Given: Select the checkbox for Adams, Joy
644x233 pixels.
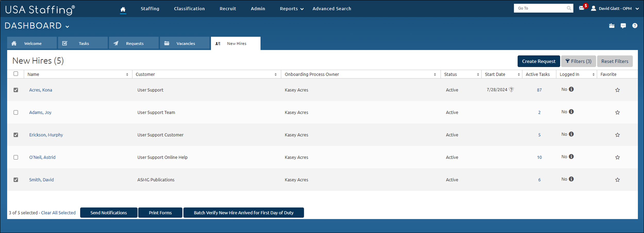Looking at the screenshot, I should pos(16,112).
